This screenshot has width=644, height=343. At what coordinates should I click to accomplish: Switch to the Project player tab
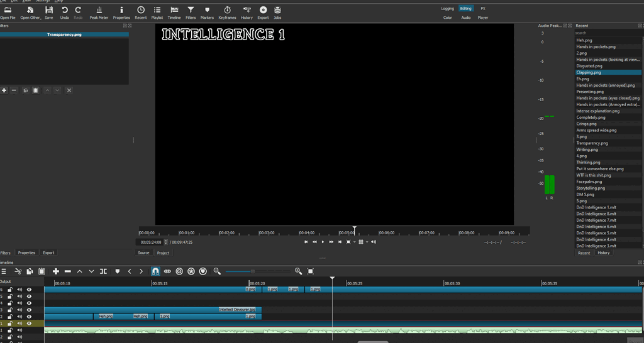[163, 253]
